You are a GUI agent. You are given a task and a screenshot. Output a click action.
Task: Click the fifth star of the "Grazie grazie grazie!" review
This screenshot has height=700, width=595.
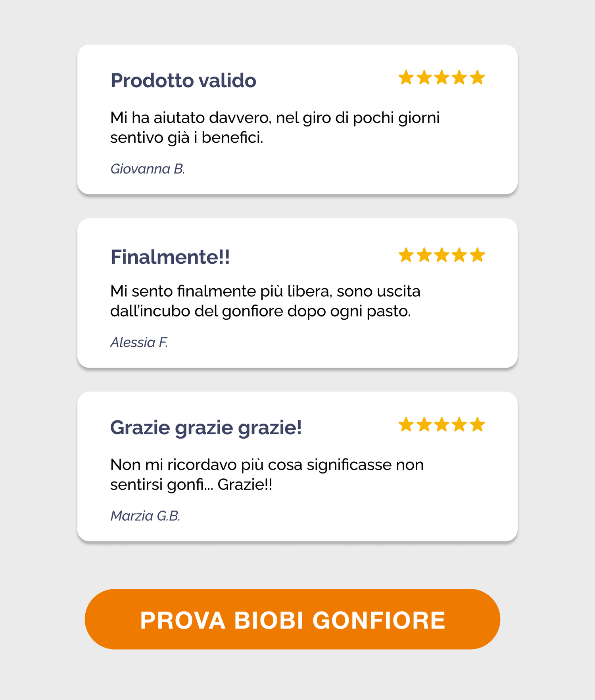pyautogui.click(x=477, y=425)
